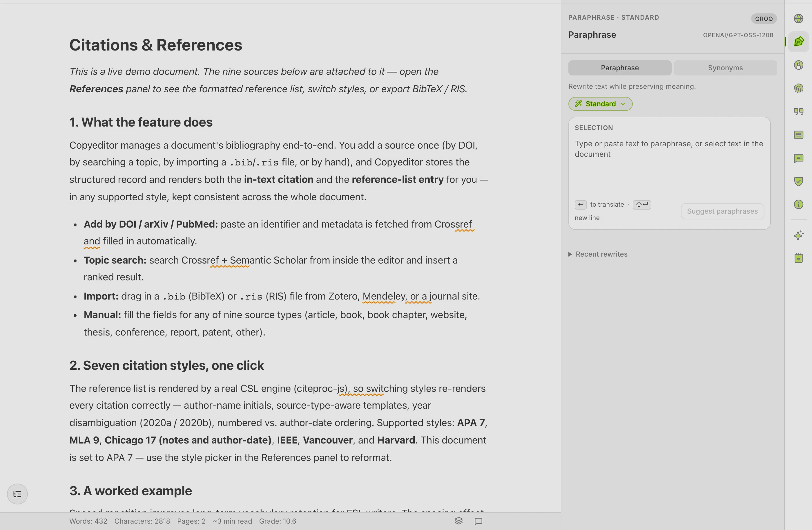Screen dimensions: 812x530
Task: Click the bold 'IEEE' style name
Action: (287, 440)
